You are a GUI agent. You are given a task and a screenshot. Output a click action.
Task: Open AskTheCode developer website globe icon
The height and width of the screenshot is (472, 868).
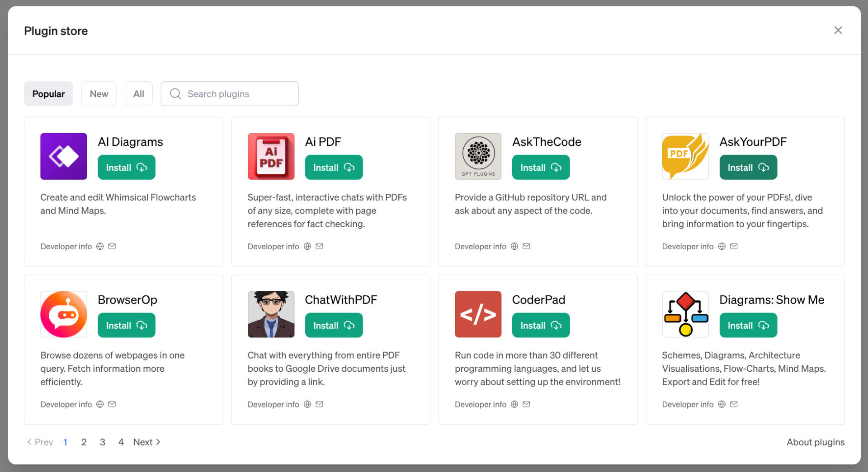(x=514, y=246)
